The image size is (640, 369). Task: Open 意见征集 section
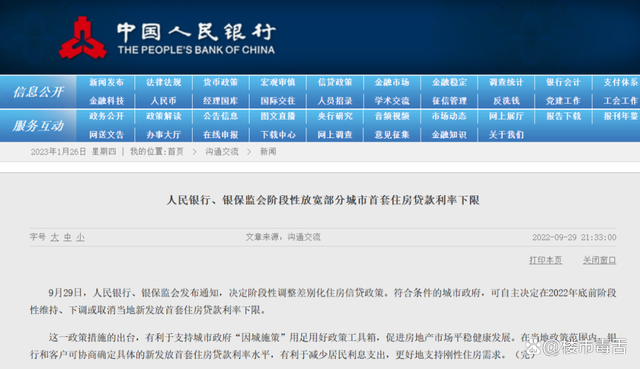point(392,135)
